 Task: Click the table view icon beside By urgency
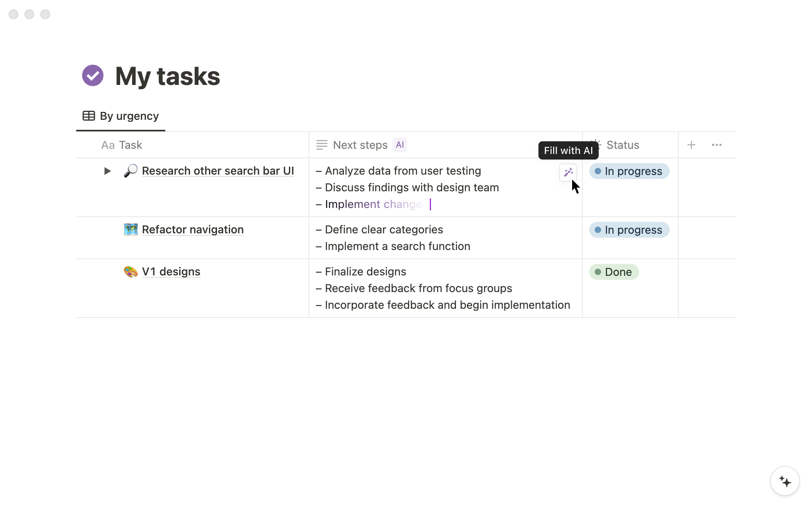[x=89, y=116]
